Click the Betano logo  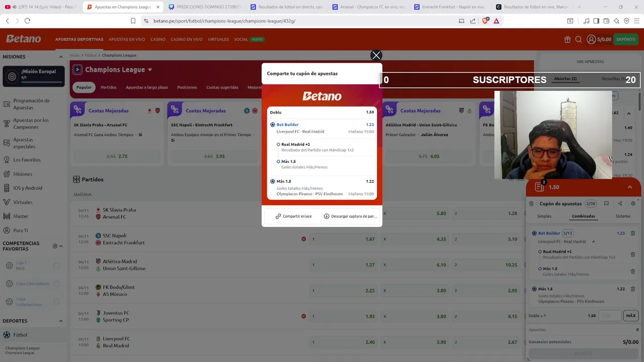click(23, 39)
